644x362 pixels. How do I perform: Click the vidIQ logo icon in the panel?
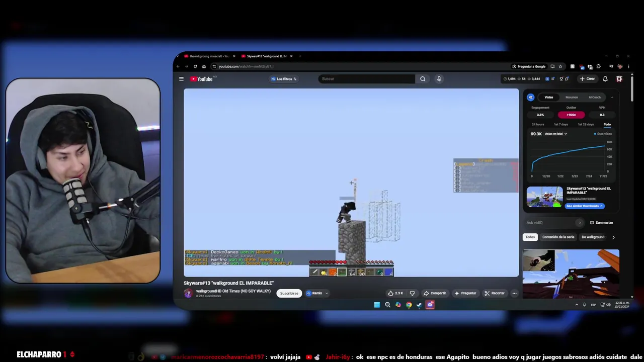pyautogui.click(x=531, y=98)
